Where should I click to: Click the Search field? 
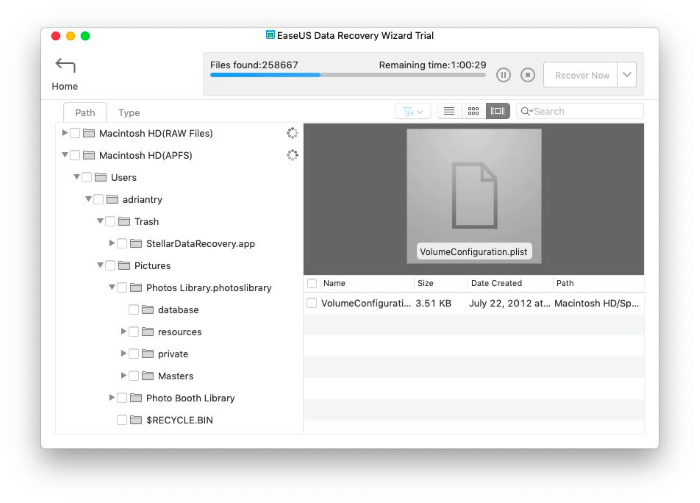tap(579, 111)
